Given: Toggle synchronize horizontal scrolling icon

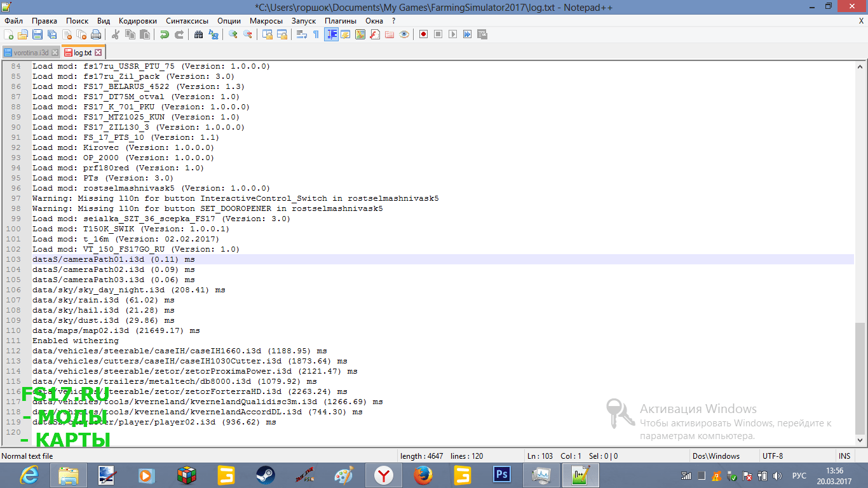Looking at the screenshot, I should coord(282,34).
